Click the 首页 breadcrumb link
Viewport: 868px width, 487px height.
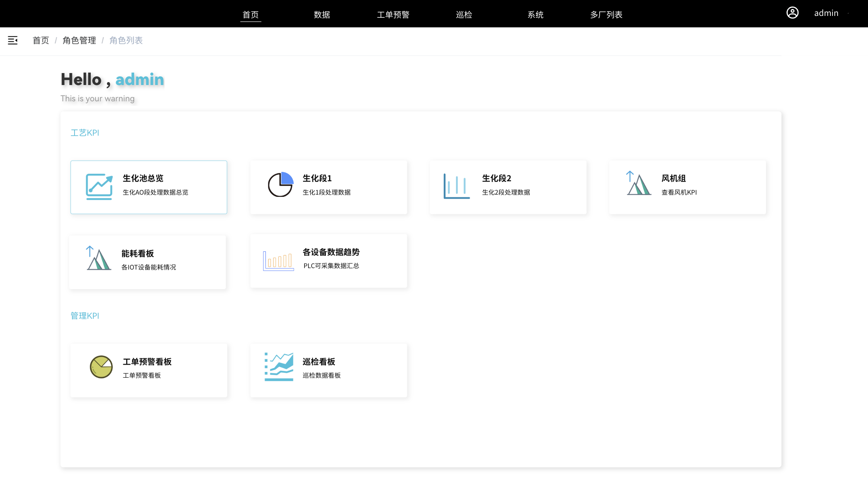coord(41,40)
